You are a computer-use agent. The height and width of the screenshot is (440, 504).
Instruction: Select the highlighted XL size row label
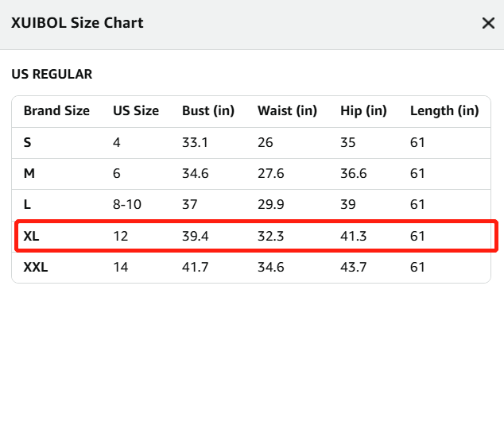(31, 236)
